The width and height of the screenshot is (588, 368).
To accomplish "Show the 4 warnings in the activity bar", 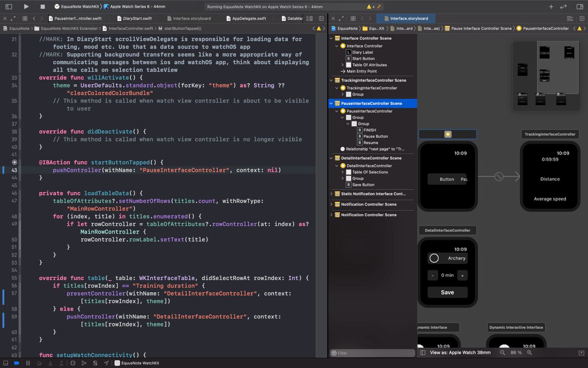I will pos(371,7).
